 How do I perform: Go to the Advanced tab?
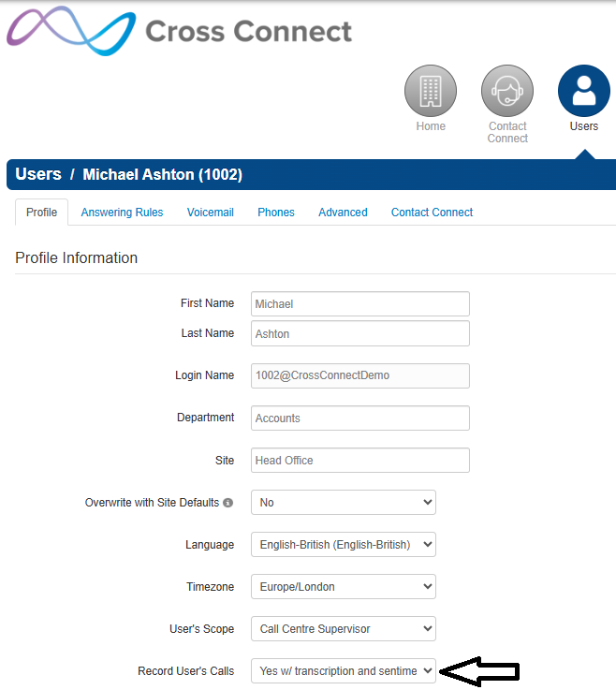pos(343,213)
